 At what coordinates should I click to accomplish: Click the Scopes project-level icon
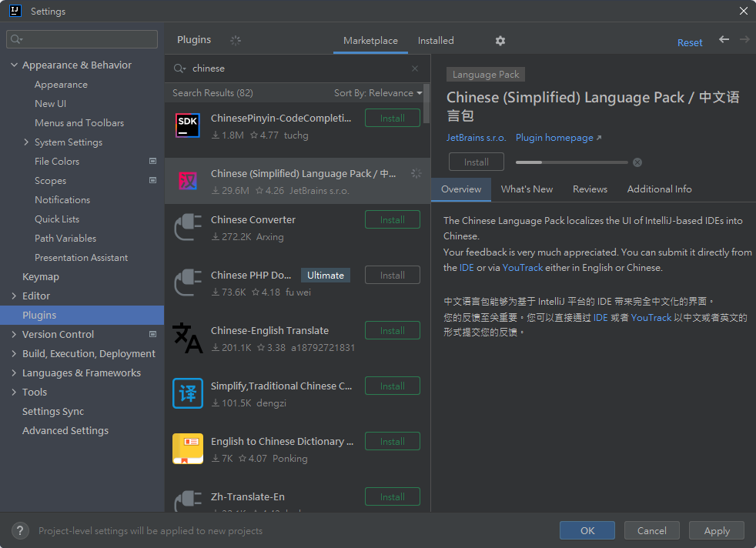[x=153, y=180]
